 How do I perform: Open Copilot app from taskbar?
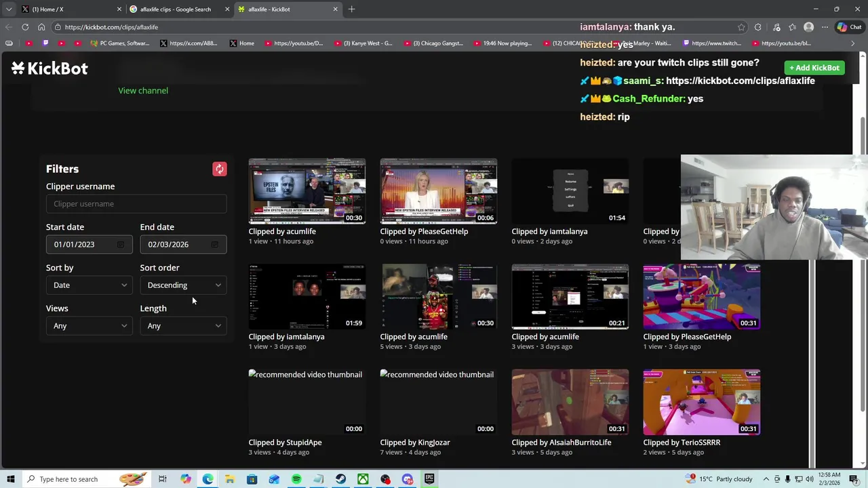click(x=185, y=479)
